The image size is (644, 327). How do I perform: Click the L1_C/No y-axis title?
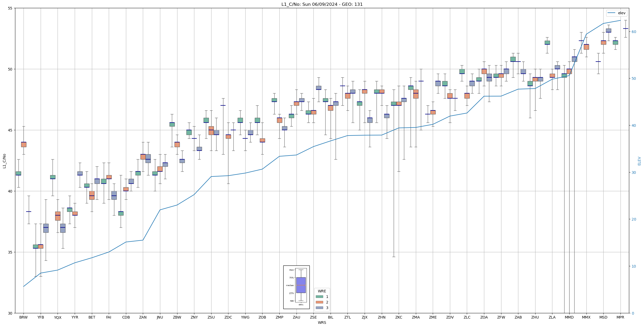pos(4,161)
